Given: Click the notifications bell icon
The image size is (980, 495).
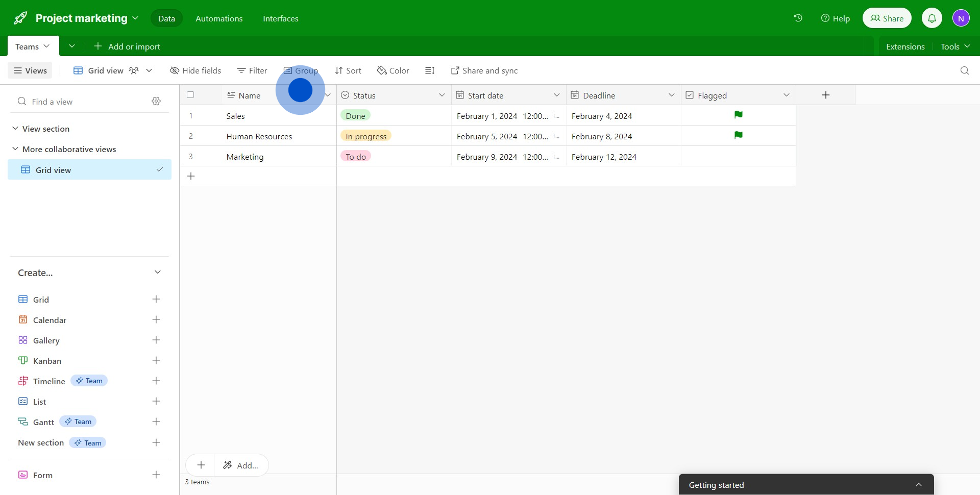Looking at the screenshot, I should click(932, 18).
